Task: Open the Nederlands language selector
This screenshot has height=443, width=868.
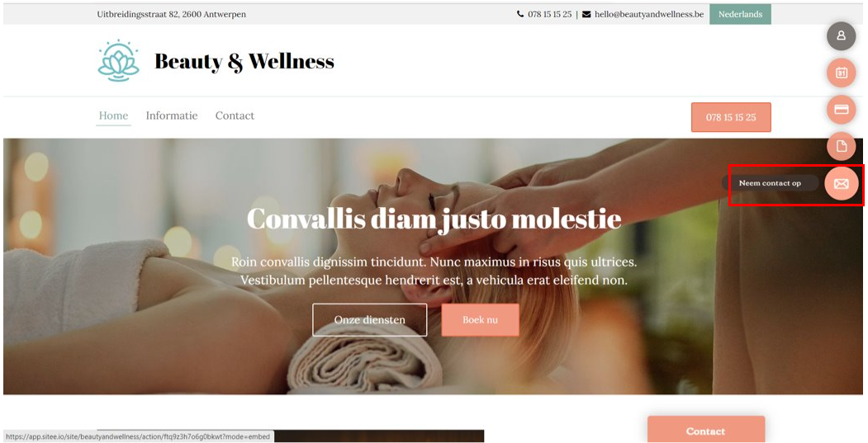Action: pos(740,14)
